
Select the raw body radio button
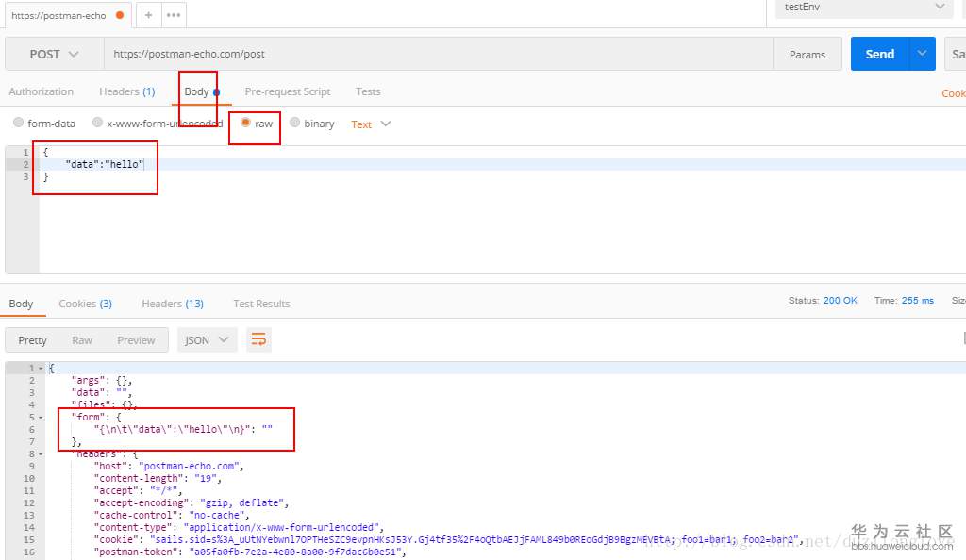coord(245,123)
